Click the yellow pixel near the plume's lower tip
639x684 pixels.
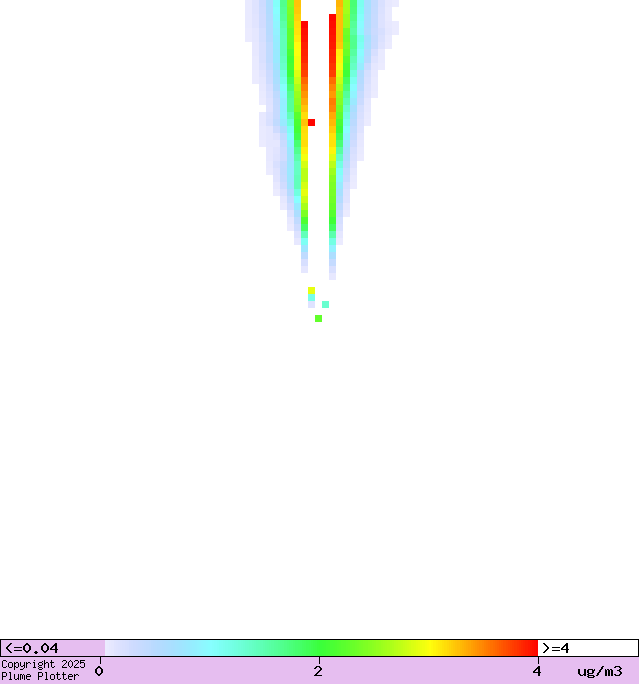311,290
